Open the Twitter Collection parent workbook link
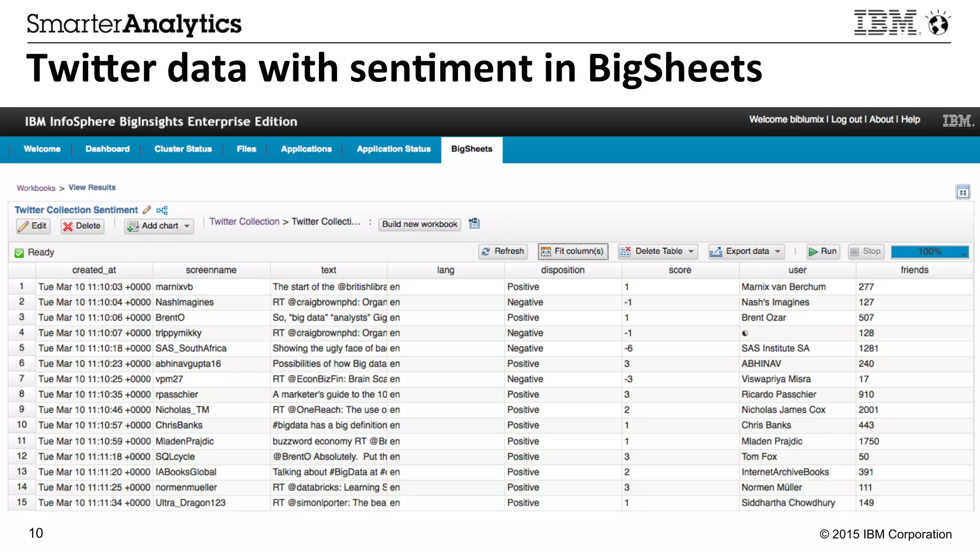The height and width of the screenshot is (552, 980). tap(245, 222)
